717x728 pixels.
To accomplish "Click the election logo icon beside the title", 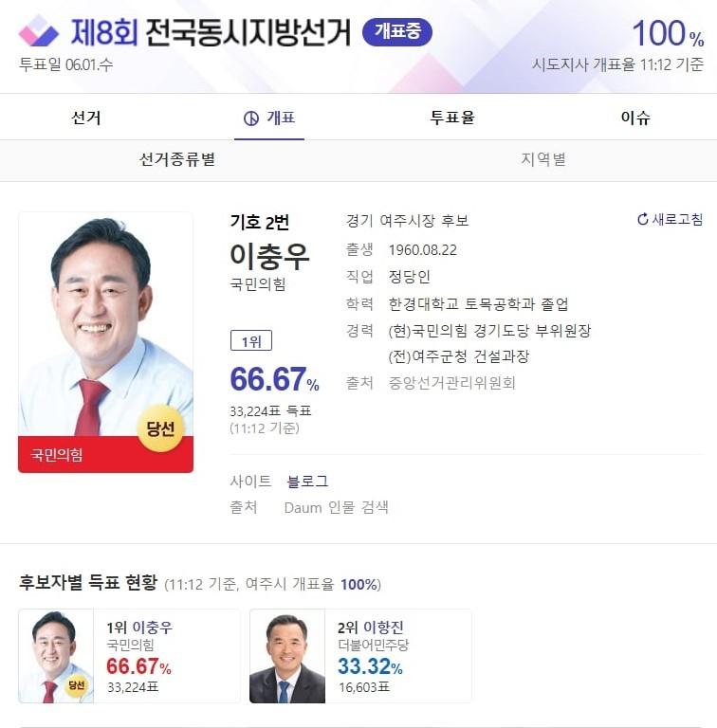I will pyautogui.click(x=39, y=30).
